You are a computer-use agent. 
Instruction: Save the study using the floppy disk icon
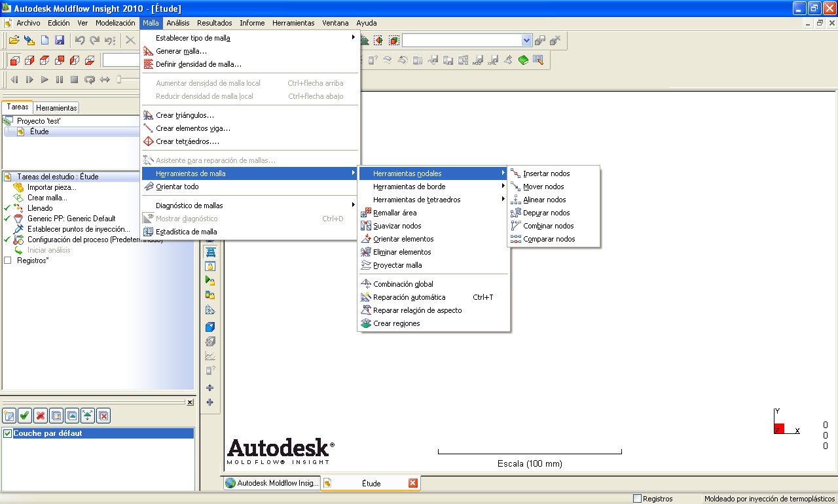[x=60, y=41]
